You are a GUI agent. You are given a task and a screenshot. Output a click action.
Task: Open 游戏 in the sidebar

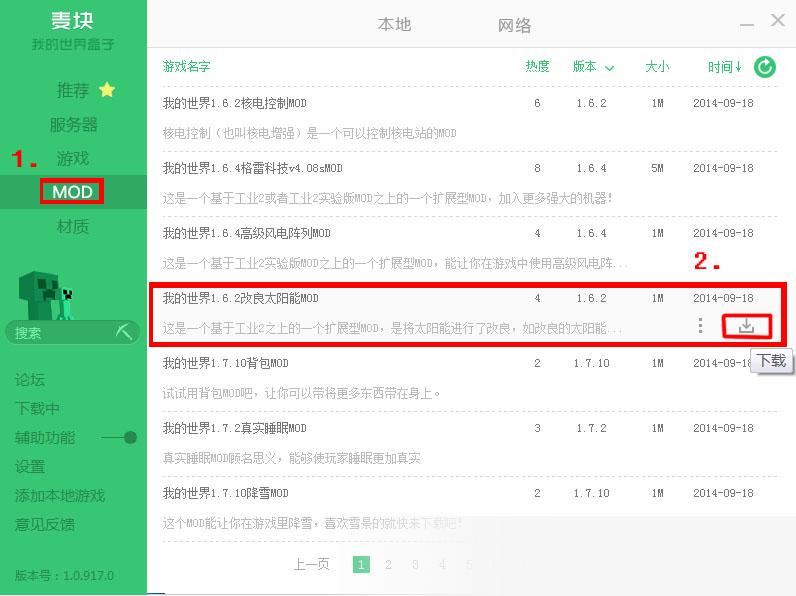(x=73, y=158)
